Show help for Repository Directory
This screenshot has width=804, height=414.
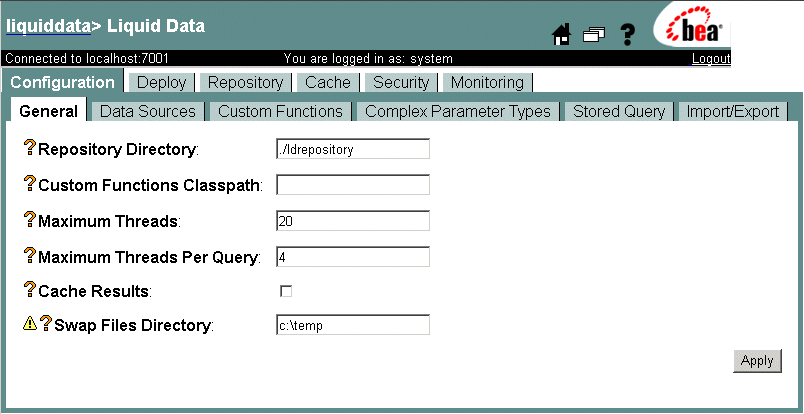30,149
